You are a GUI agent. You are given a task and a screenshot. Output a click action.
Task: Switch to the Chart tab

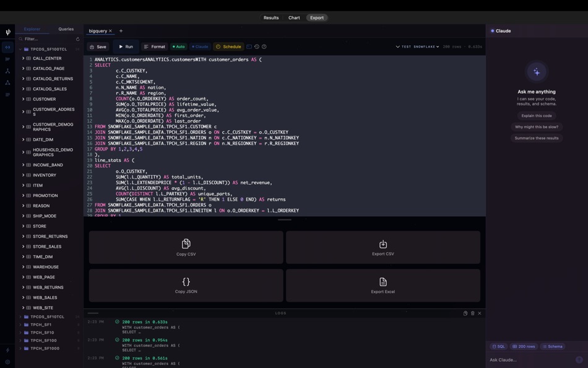tap(294, 17)
